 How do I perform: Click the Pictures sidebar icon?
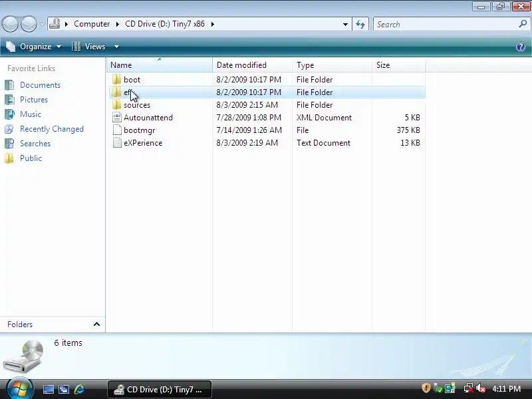click(x=9, y=99)
